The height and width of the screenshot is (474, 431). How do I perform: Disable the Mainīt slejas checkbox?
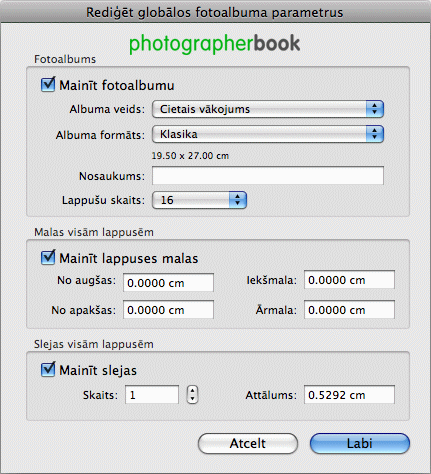tap(48, 370)
